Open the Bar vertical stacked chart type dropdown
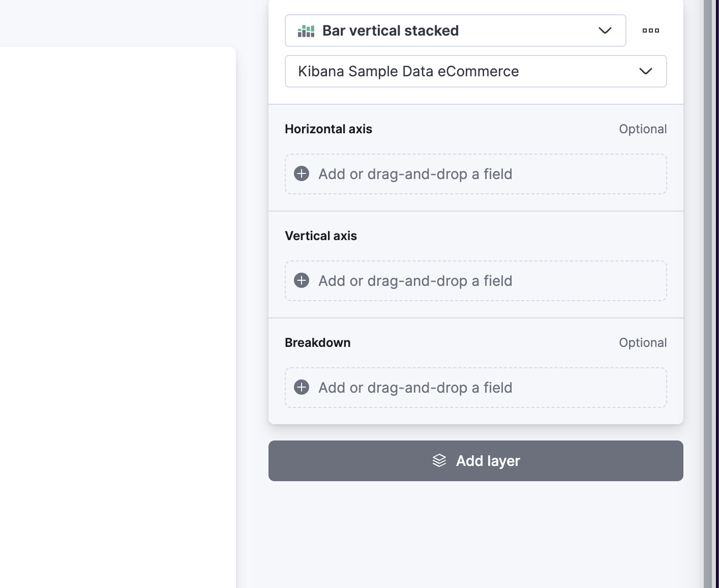This screenshot has height=588, width=719. pyautogui.click(x=455, y=31)
